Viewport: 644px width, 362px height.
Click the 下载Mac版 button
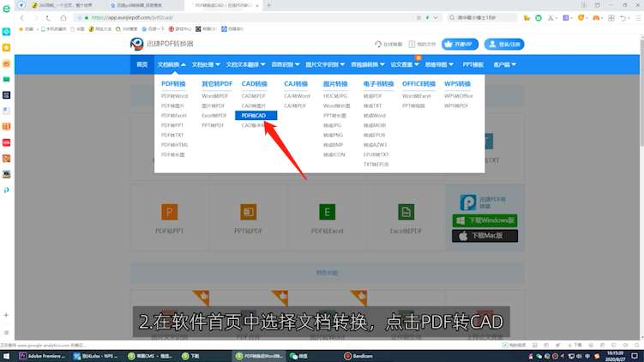[x=485, y=236]
